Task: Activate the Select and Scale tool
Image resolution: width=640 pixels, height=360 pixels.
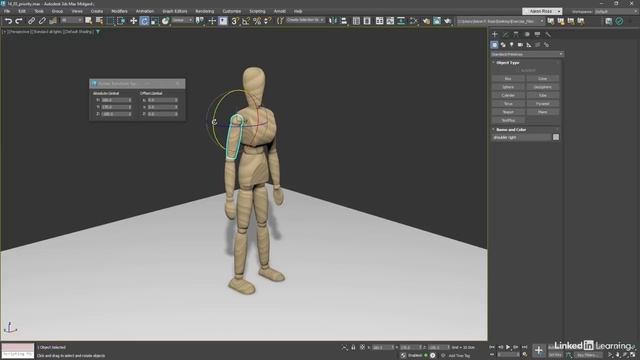Action: 155,21
